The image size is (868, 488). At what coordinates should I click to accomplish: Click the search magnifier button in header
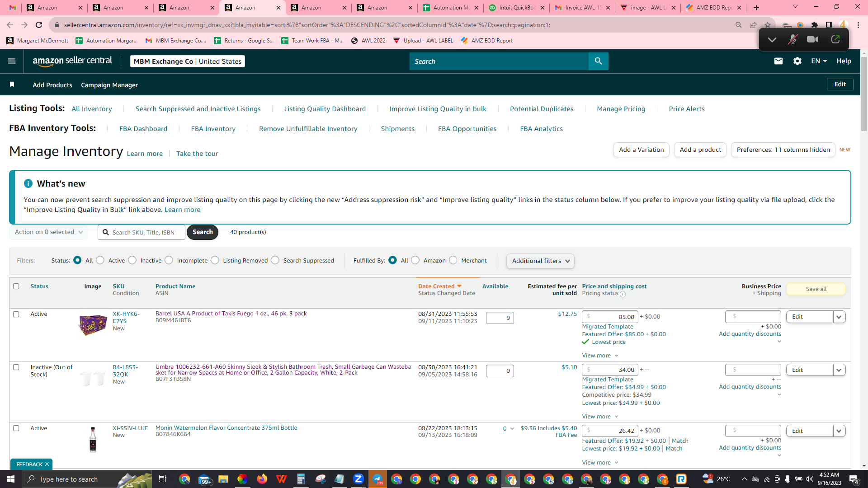598,61
